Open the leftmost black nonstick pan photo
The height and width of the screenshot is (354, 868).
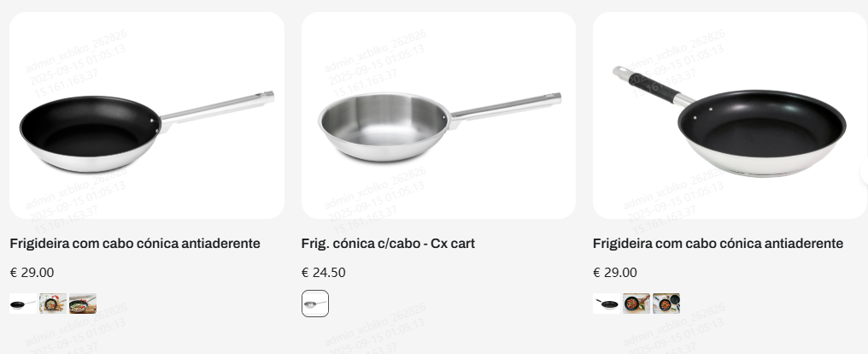click(146, 115)
